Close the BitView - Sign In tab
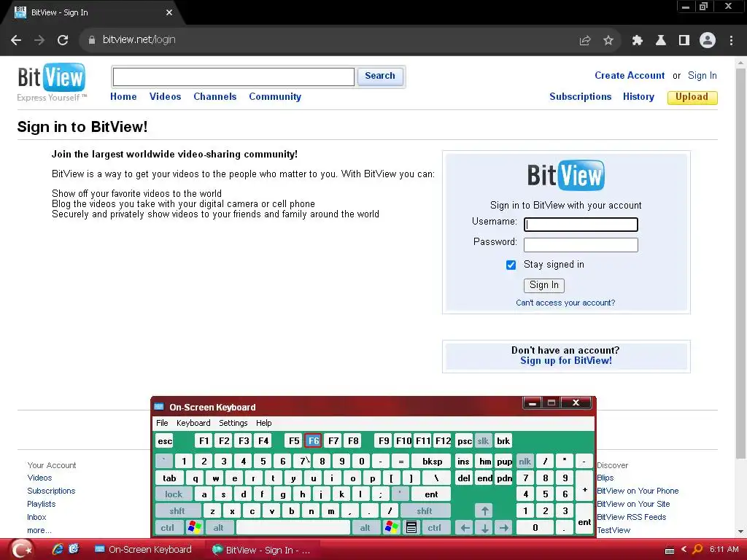 [x=169, y=12]
